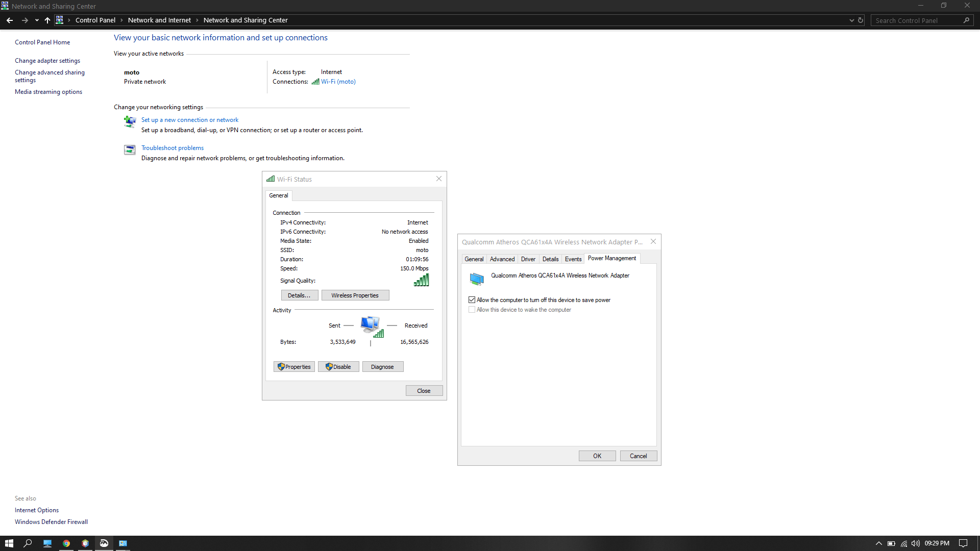
Task: Click the refresh icon in address bar
Action: pos(861,20)
